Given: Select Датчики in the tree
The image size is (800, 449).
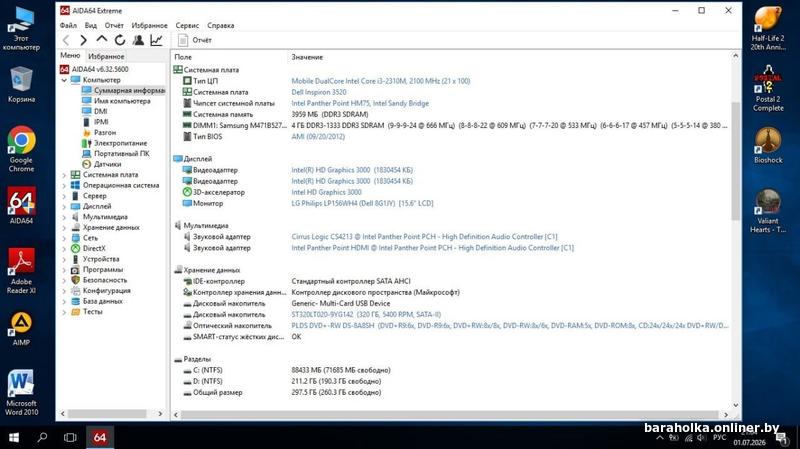Looking at the screenshot, I should (x=107, y=164).
